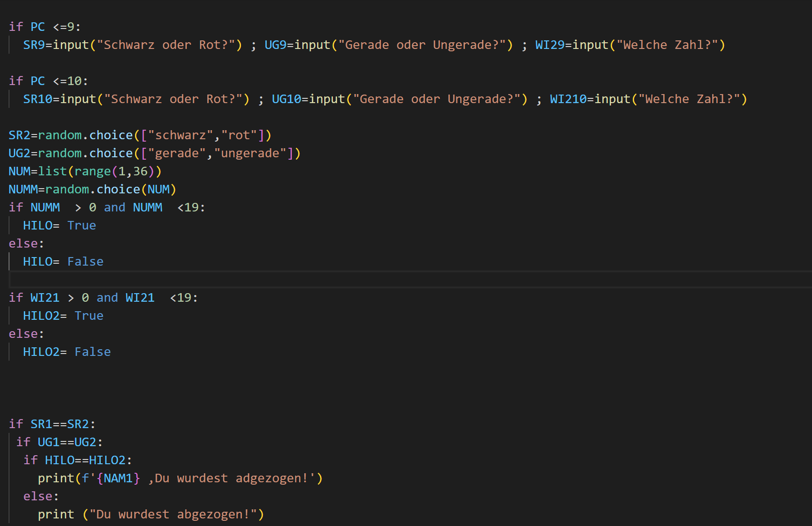The height and width of the screenshot is (526, 812).
Task: Click the 'HILO= False' line
Action: click(63, 262)
